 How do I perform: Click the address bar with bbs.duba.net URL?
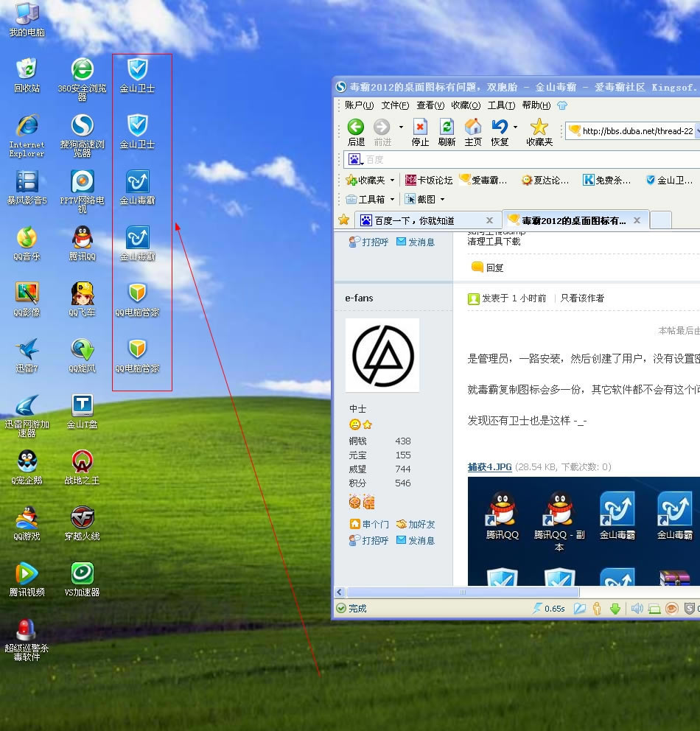pos(634,131)
